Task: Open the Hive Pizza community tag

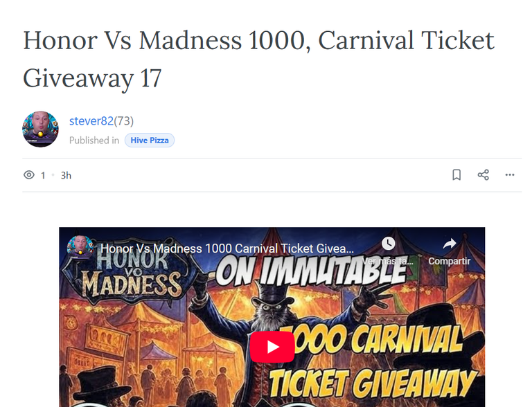Action: 150,141
